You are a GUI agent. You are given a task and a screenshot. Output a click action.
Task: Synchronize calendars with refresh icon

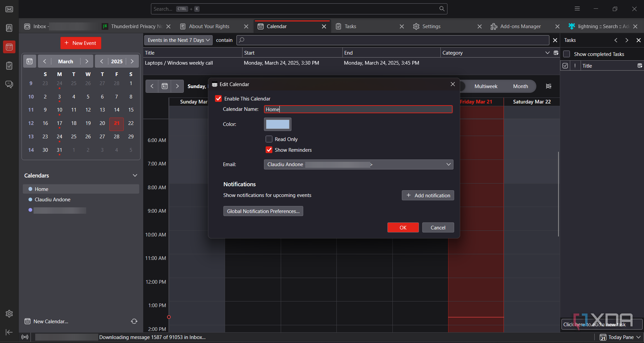(134, 321)
